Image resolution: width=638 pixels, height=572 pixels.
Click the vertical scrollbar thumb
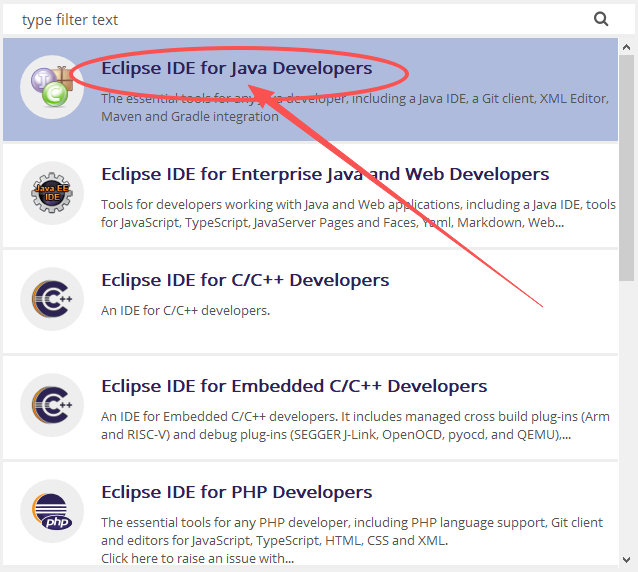pos(627,168)
